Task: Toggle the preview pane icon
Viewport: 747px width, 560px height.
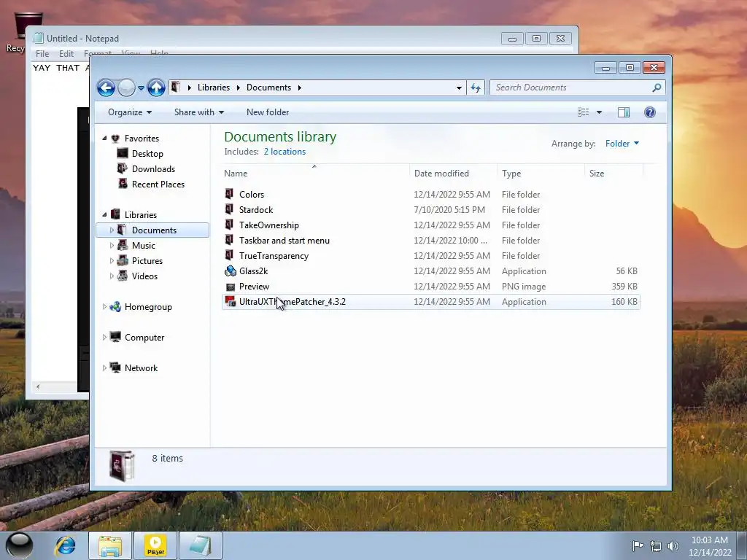Action: tap(624, 112)
